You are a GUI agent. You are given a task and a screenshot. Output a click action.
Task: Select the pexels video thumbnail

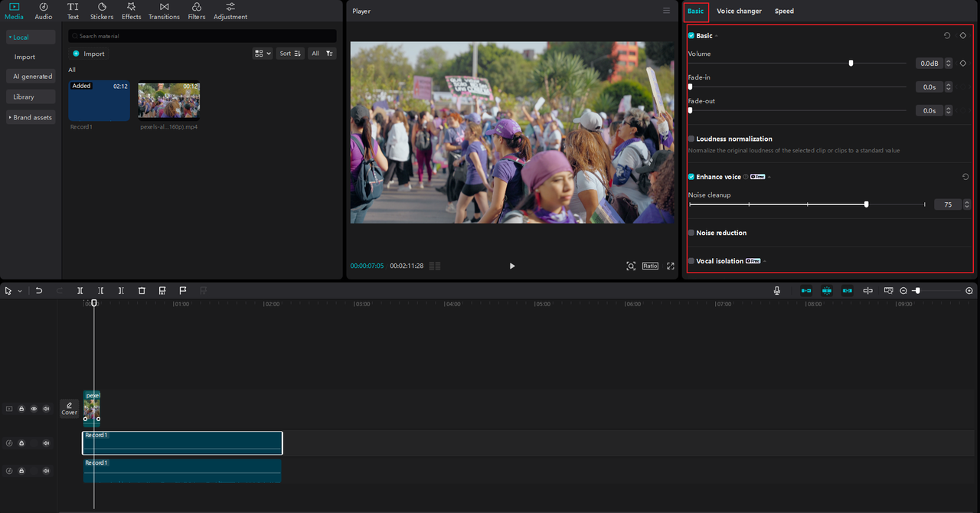click(169, 100)
